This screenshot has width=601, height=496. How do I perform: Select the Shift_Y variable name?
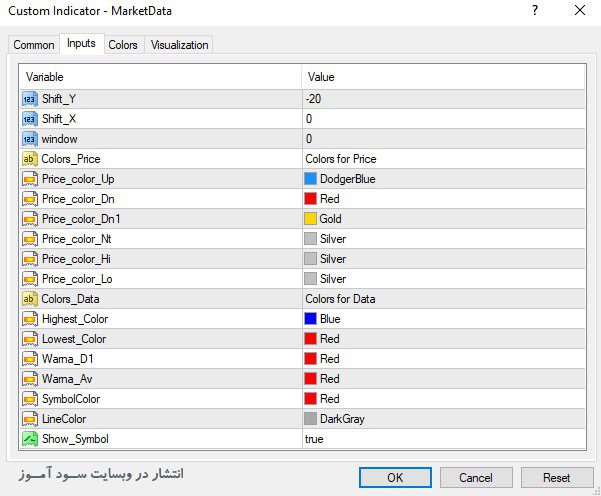(59, 99)
